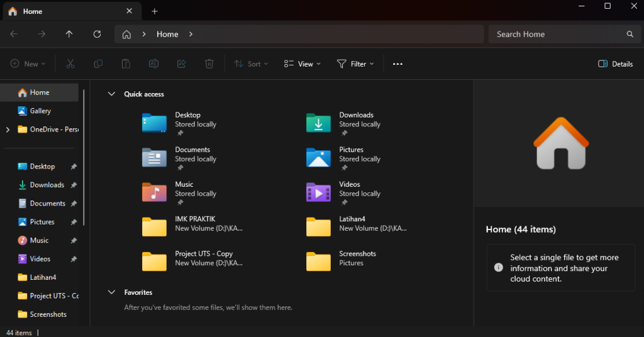Click the Share icon in toolbar
The image size is (644, 337).
coord(182,64)
